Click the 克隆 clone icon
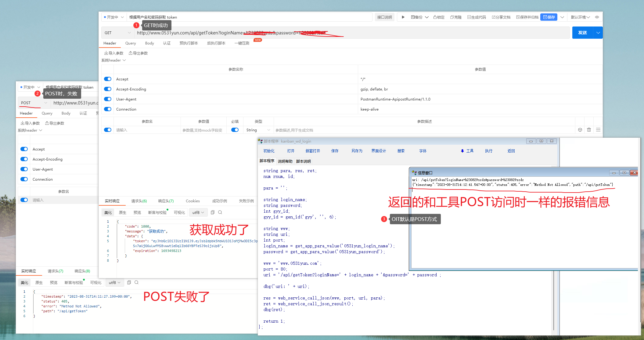The height and width of the screenshot is (340, 644). 452,17
